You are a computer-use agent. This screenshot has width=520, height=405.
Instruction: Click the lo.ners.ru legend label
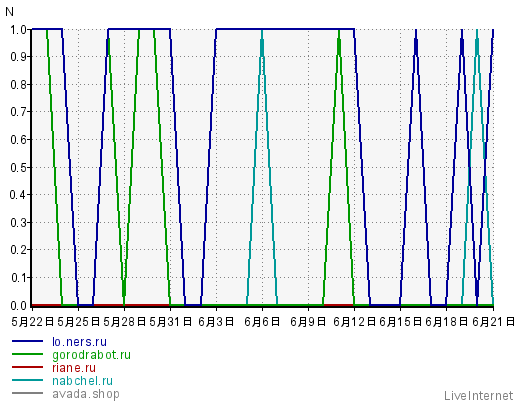coord(79,342)
